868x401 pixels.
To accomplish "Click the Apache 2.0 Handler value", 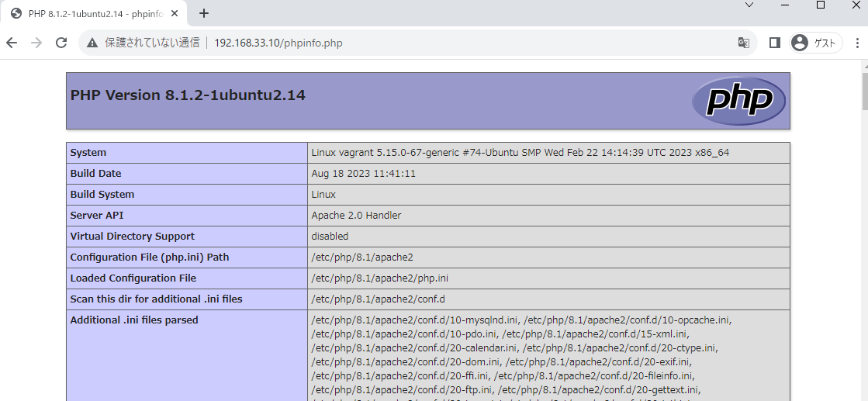I will [x=356, y=216].
